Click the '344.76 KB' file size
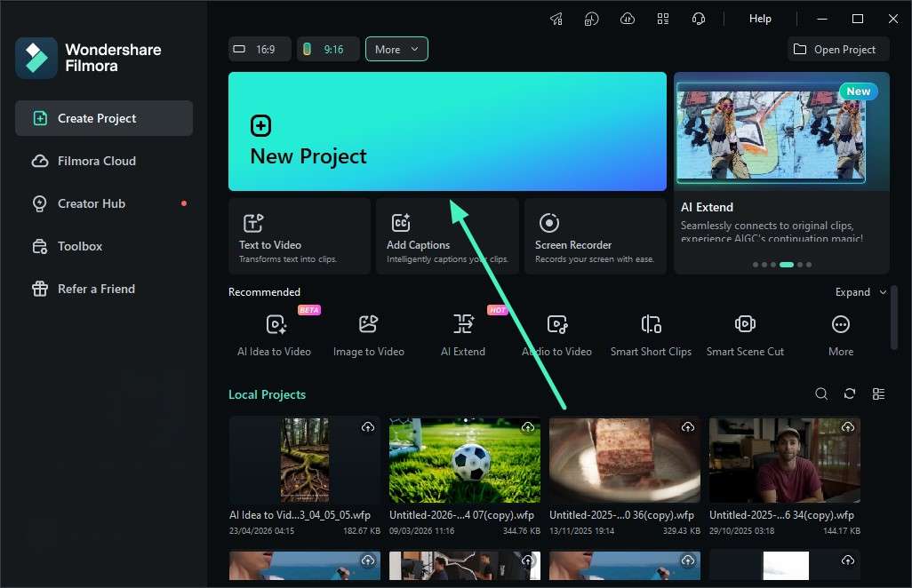This screenshot has width=912, height=588. [522, 531]
